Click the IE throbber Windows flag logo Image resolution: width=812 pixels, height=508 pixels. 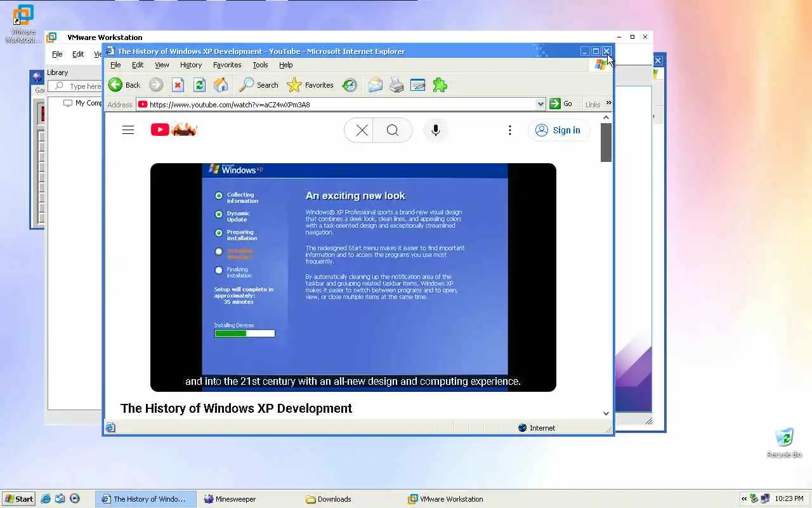[600, 65]
